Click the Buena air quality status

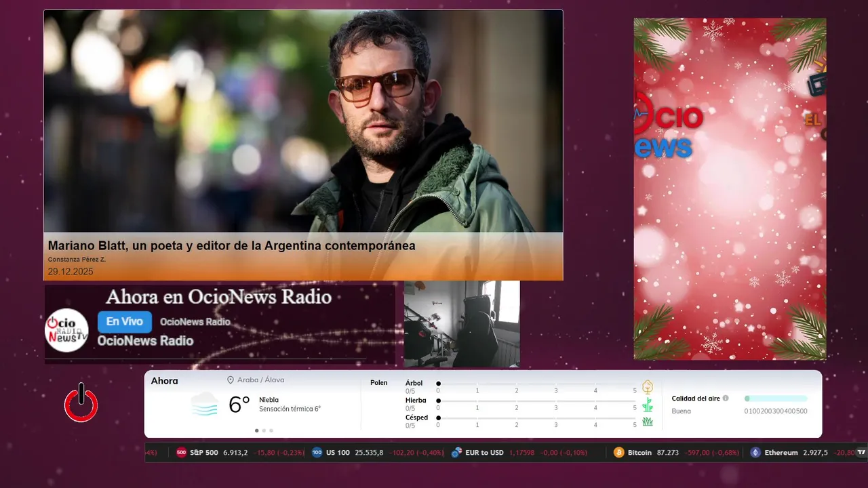click(x=682, y=411)
